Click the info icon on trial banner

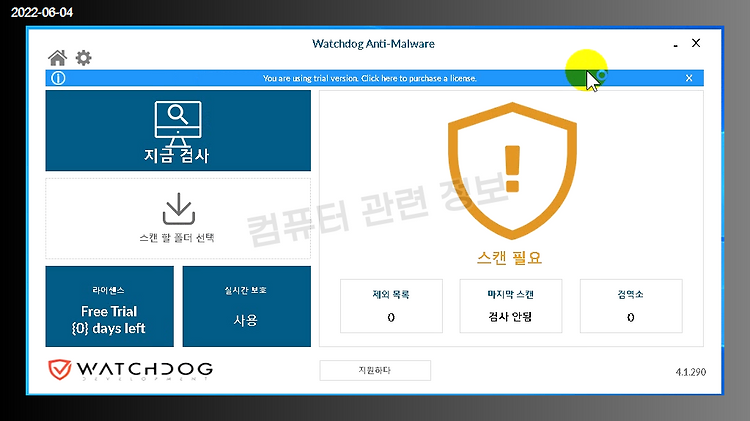pos(58,78)
